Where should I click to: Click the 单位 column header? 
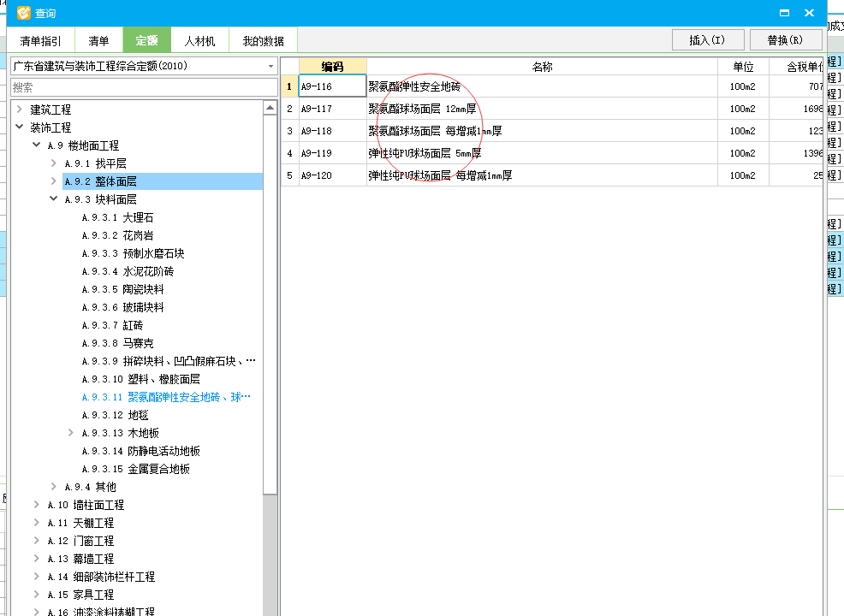tap(743, 66)
